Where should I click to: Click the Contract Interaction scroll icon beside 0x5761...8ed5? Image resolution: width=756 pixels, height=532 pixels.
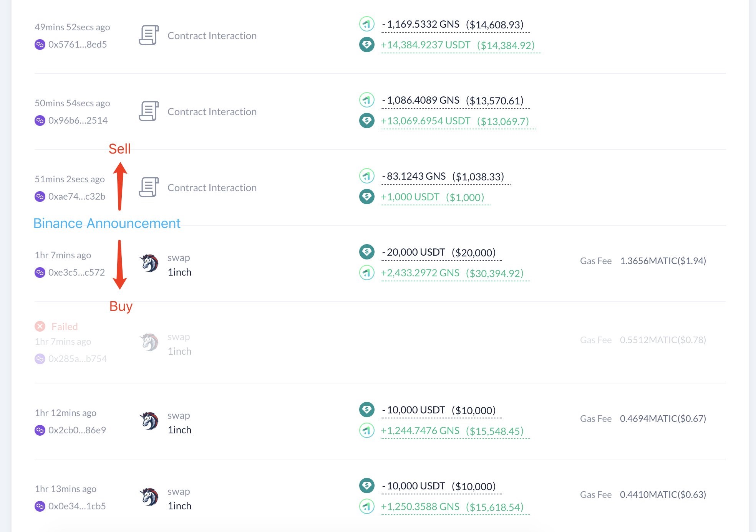coord(149,35)
